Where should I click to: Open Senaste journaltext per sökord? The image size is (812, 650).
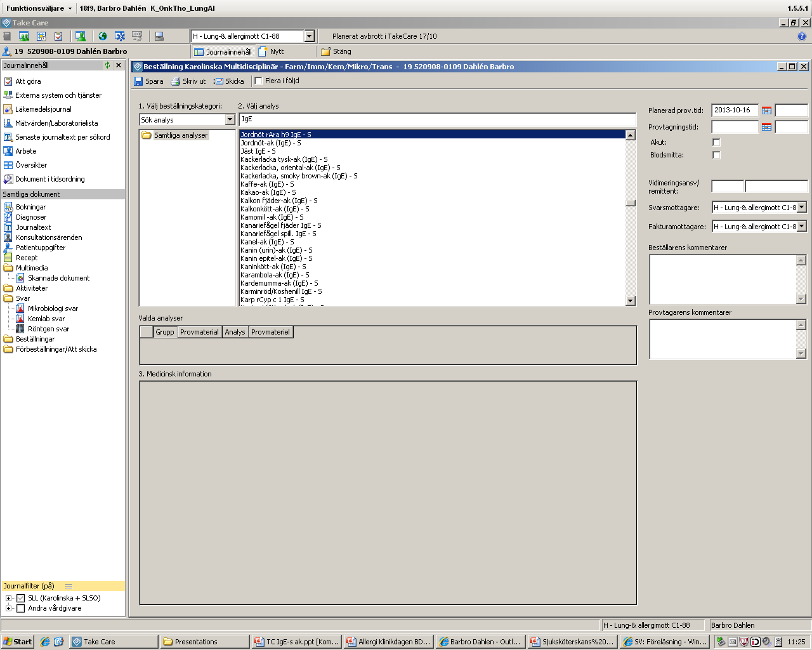tap(63, 137)
